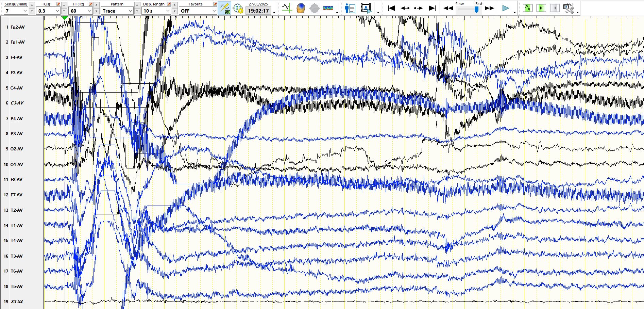Click the green page-forward icon

[x=541, y=8]
